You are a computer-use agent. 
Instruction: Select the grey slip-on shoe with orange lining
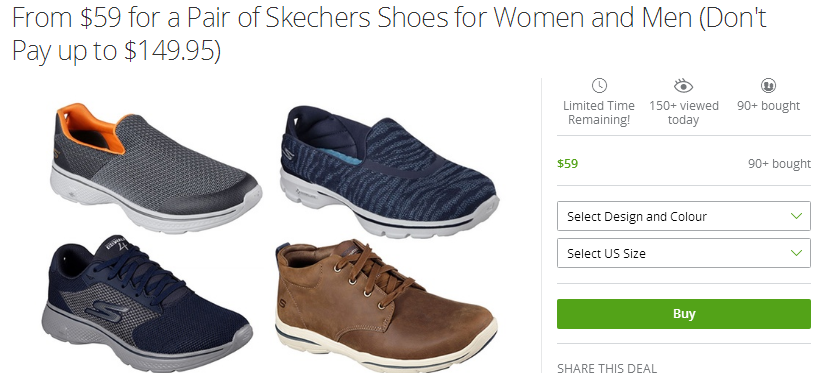156,166
